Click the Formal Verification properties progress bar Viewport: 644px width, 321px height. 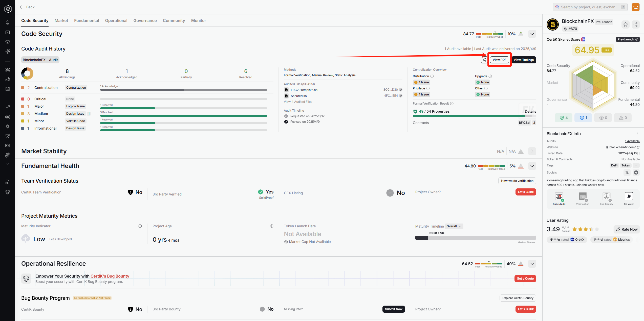click(x=474, y=116)
